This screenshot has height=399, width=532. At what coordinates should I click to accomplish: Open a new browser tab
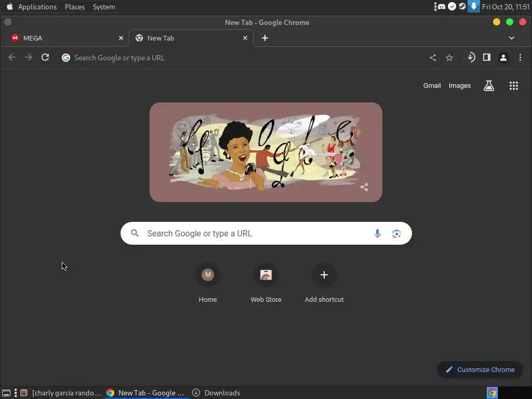point(265,38)
